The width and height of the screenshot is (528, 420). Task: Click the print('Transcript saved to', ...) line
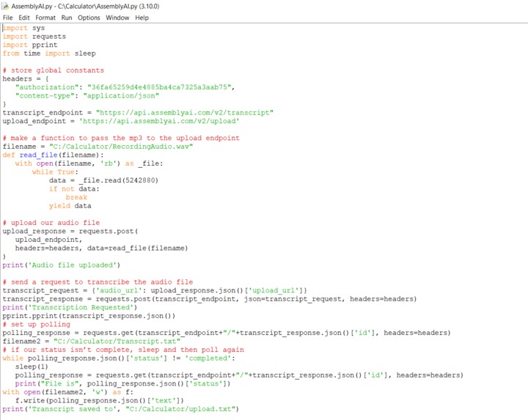(120, 409)
